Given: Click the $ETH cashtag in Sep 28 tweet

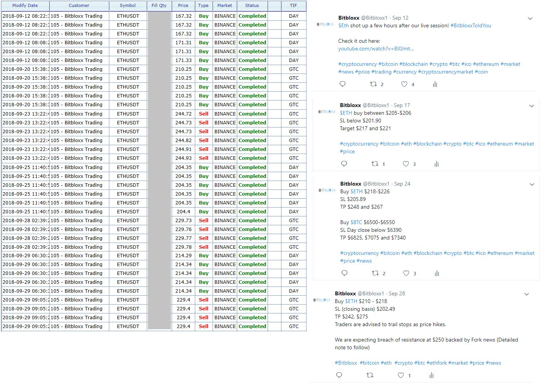Looking at the screenshot, I should (351, 301).
